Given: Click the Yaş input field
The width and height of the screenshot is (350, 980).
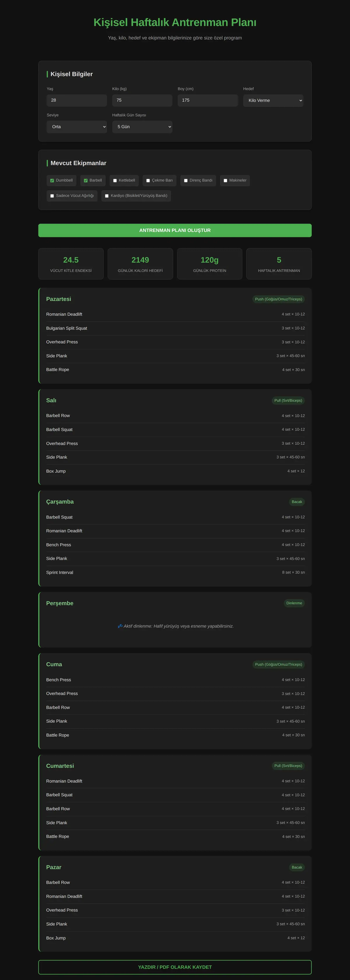Looking at the screenshot, I should (x=77, y=100).
